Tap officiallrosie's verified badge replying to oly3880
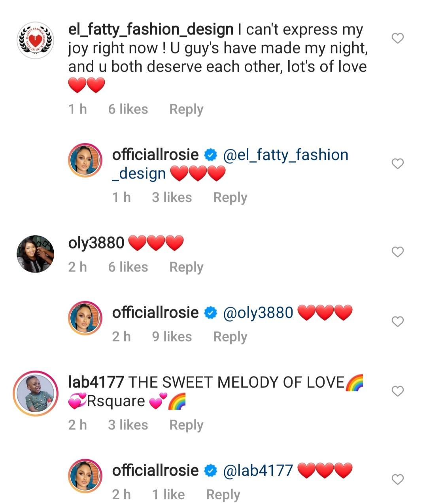This screenshot has height=504, width=427. click(x=211, y=313)
